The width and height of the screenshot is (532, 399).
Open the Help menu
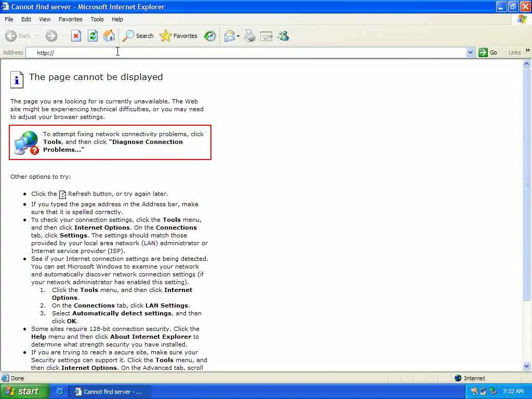[x=117, y=19]
